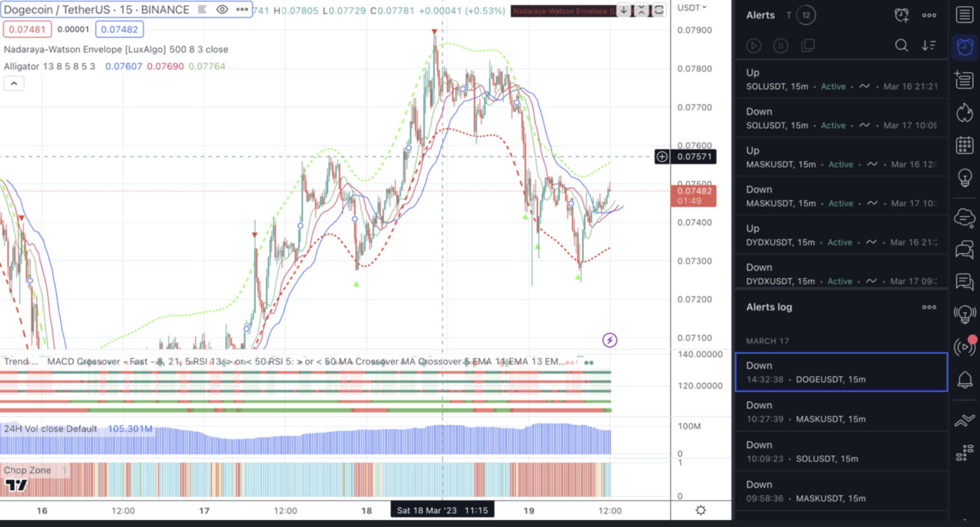Toggle Dogecoin symbol visibility eye icon

[x=222, y=9]
